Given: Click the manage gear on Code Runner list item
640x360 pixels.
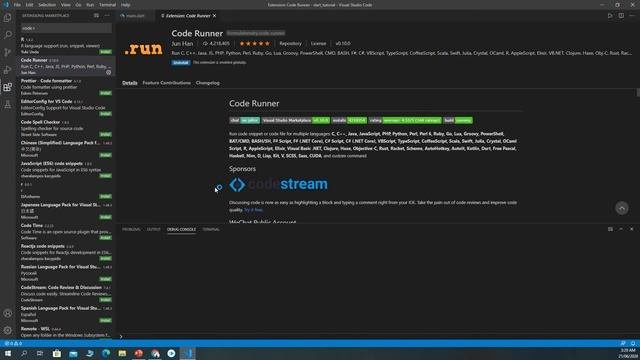Looking at the screenshot, I should click(x=109, y=72).
